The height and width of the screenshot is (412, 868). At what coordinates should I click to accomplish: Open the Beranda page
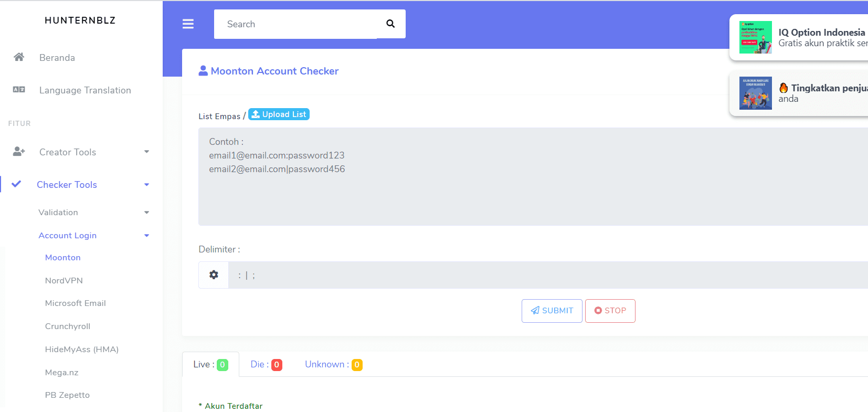coord(57,58)
